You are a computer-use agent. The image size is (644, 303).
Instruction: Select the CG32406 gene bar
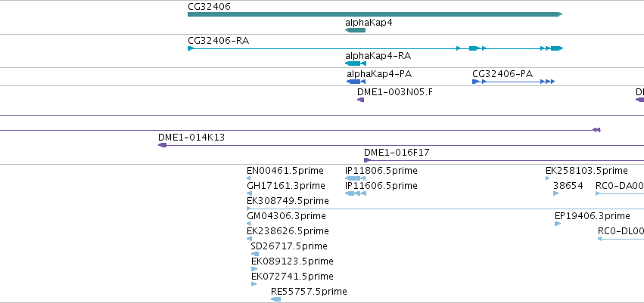click(375, 14)
